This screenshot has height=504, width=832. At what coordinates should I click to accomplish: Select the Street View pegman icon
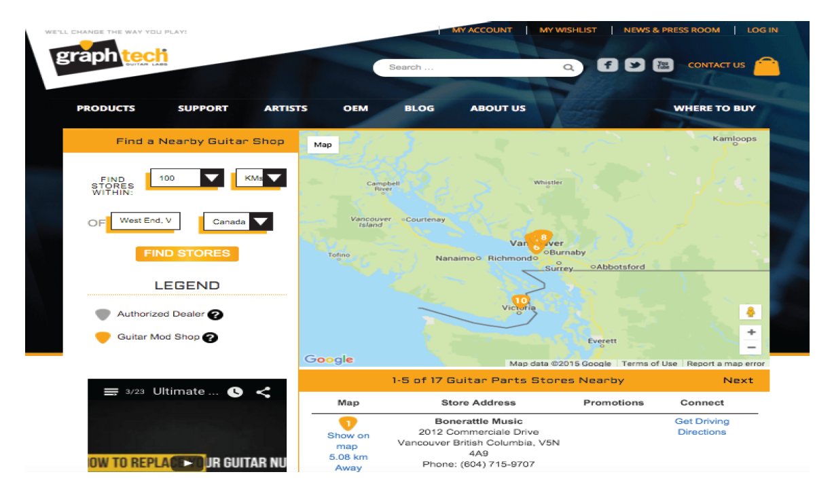pos(750,312)
